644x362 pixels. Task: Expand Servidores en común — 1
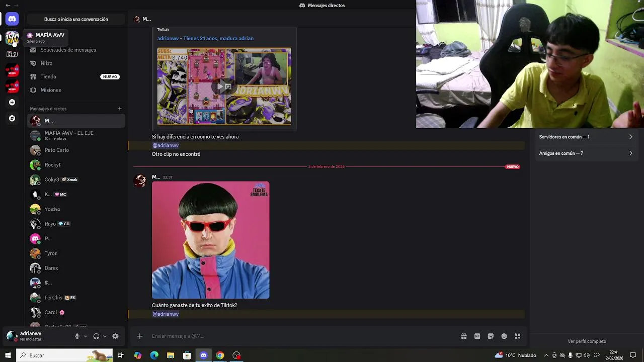coord(586,137)
